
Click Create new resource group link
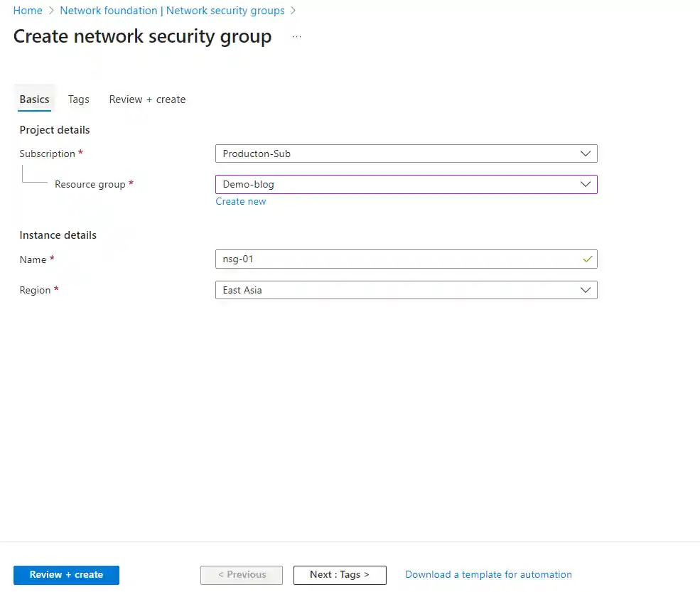point(241,202)
